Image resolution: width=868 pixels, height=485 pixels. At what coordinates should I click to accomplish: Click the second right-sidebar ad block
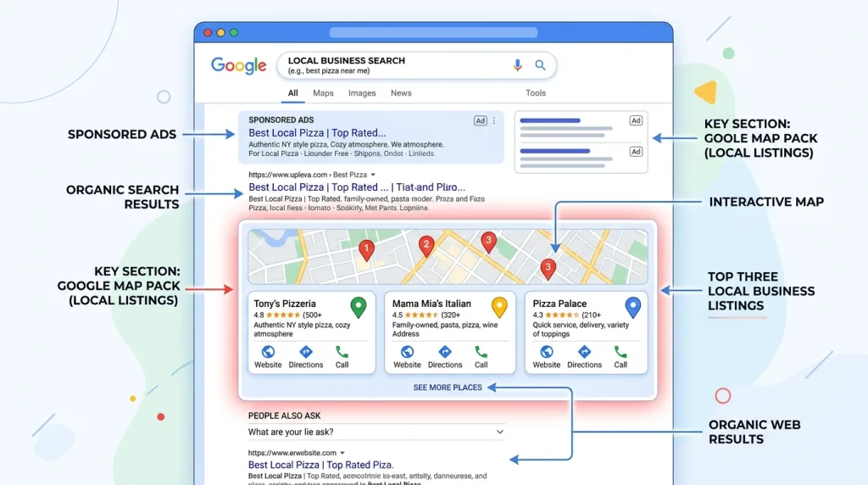pos(581,158)
